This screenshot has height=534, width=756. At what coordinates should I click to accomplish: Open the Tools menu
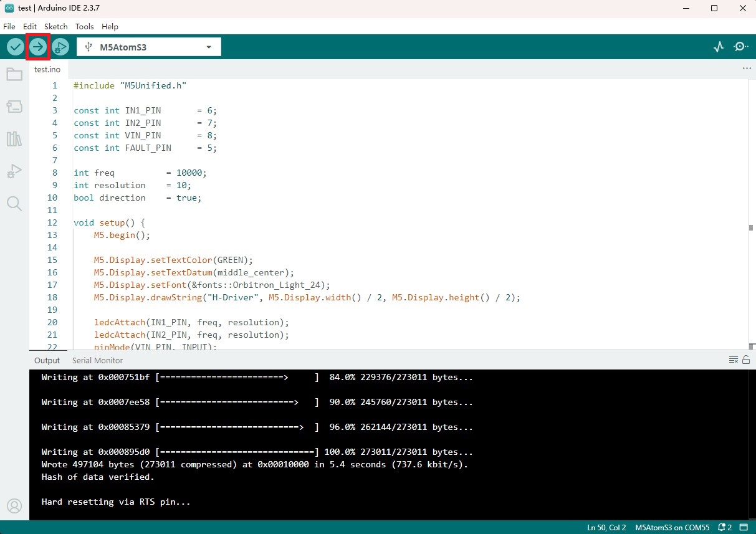tap(84, 27)
